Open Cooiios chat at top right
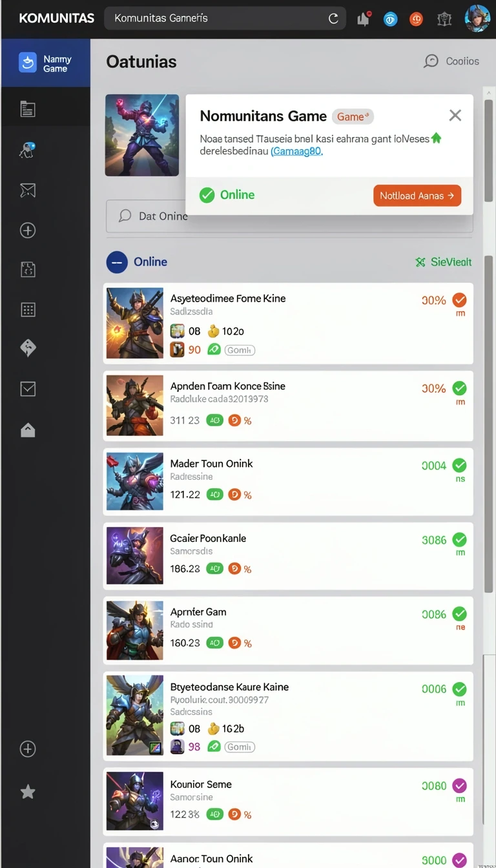496x868 pixels. (451, 61)
